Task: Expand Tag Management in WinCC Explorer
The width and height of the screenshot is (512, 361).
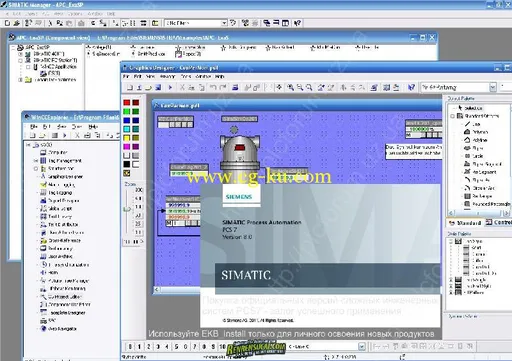Action: tap(35, 161)
